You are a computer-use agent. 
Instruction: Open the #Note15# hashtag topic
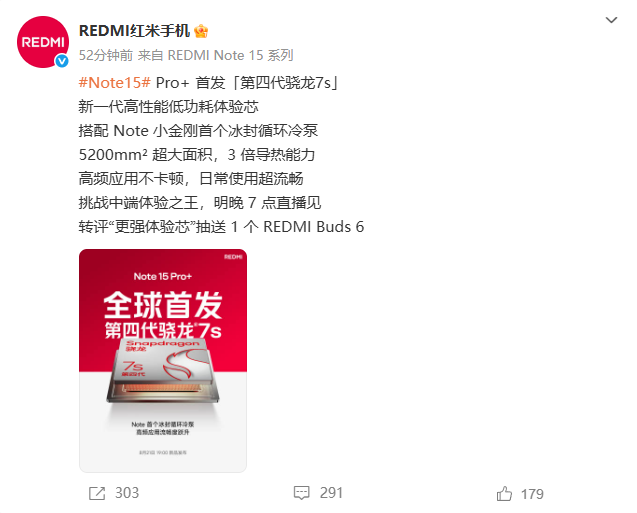[x=115, y=82]
